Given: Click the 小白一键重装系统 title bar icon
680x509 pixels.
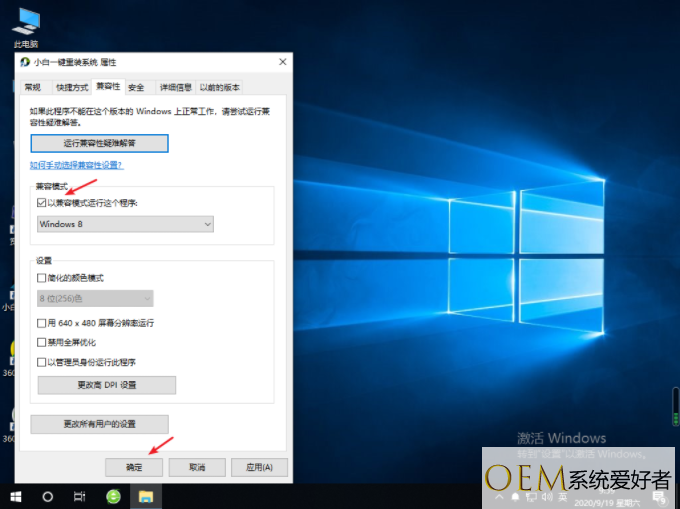Looking at the screenshot, I should [x=25, y=62].
